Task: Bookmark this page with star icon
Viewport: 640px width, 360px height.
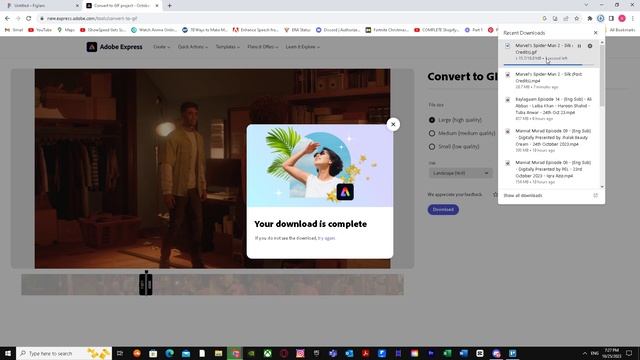Action: tap(577, 18)
